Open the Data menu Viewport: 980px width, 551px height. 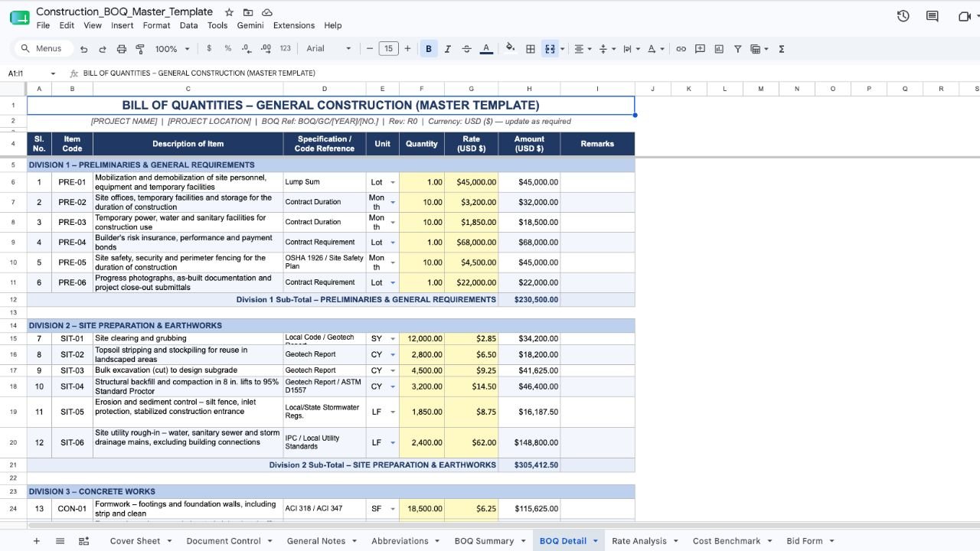(x=188, y=25)
